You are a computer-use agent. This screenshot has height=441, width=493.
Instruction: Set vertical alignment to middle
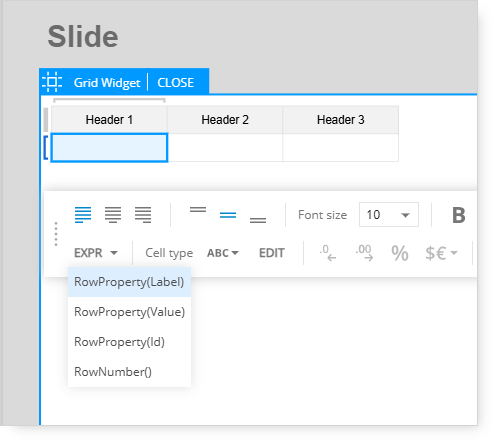pos(228,215)
